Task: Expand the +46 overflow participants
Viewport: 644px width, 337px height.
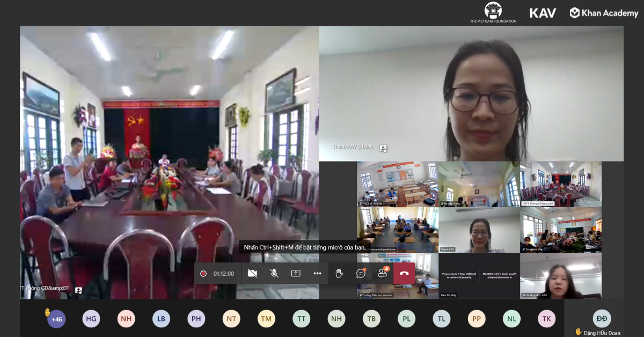Action: [x=56, y=319]
